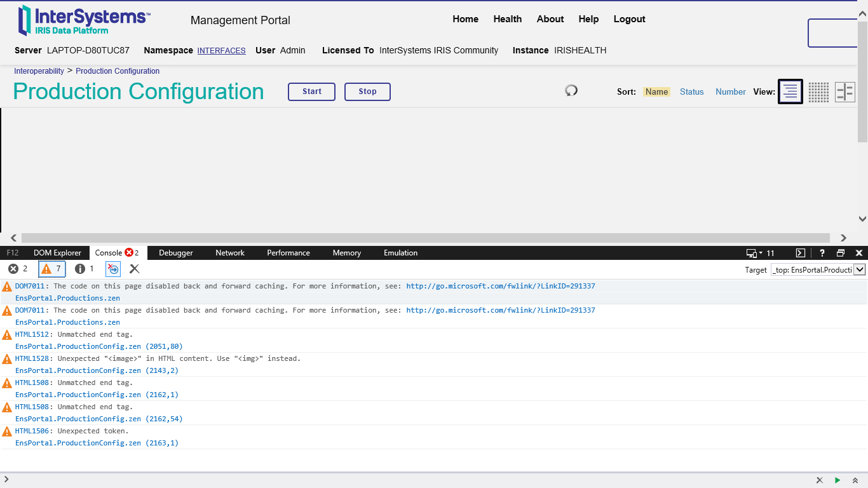Screen dimensions: 868x488
Task: Switch to connections diagram view icon
Action: point(845,92)
